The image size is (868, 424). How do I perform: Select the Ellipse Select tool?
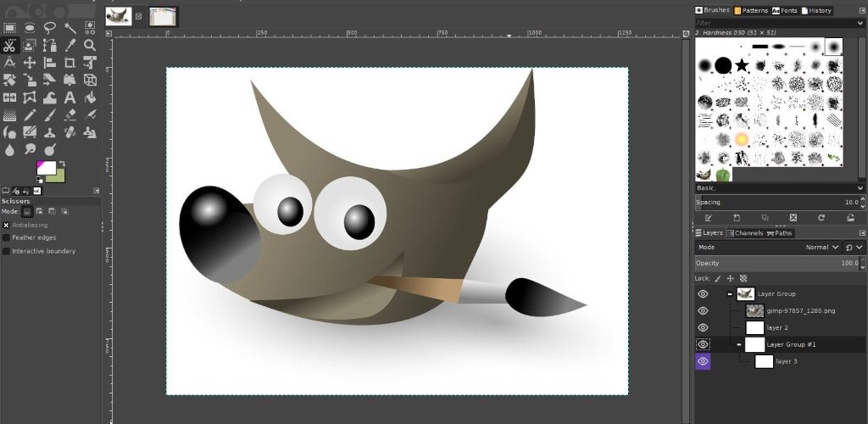click(x=30, y=28)
